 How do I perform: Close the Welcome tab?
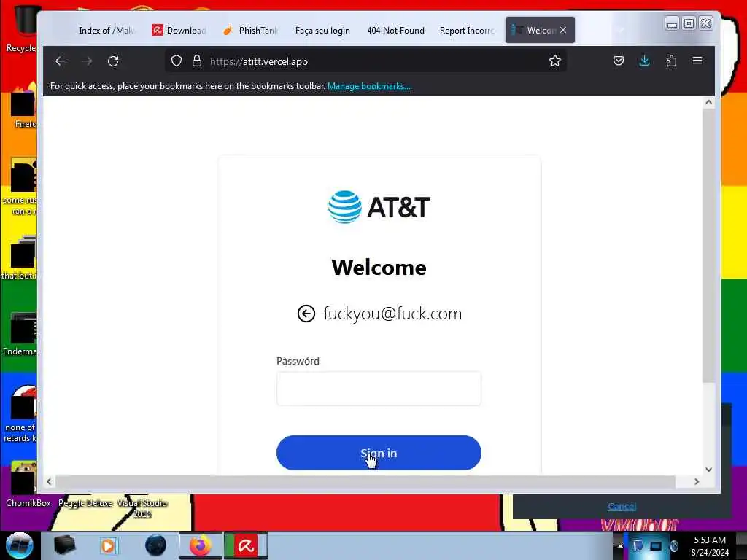point(563,30)
